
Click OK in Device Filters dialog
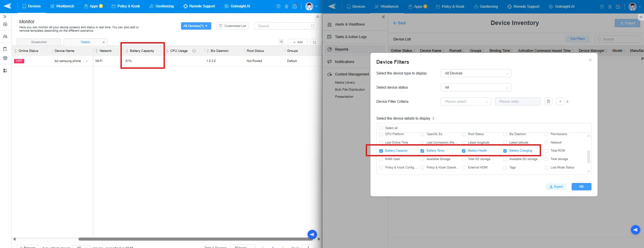coord(581,187)
